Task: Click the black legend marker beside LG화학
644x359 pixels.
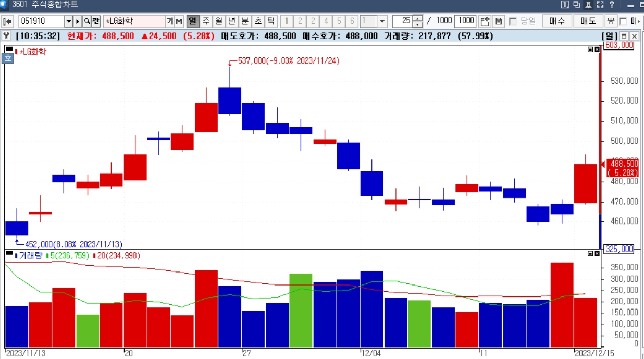Action: (9, 49)
